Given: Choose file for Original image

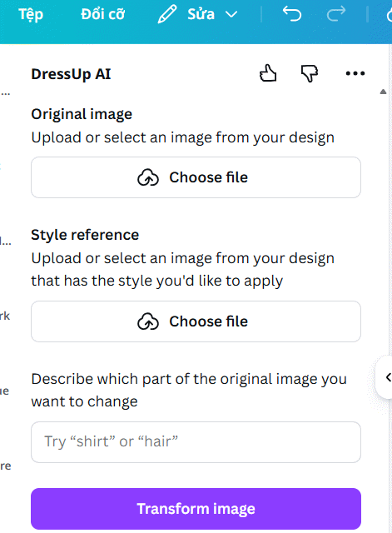Looking at the screenshot, I should 196,177.
